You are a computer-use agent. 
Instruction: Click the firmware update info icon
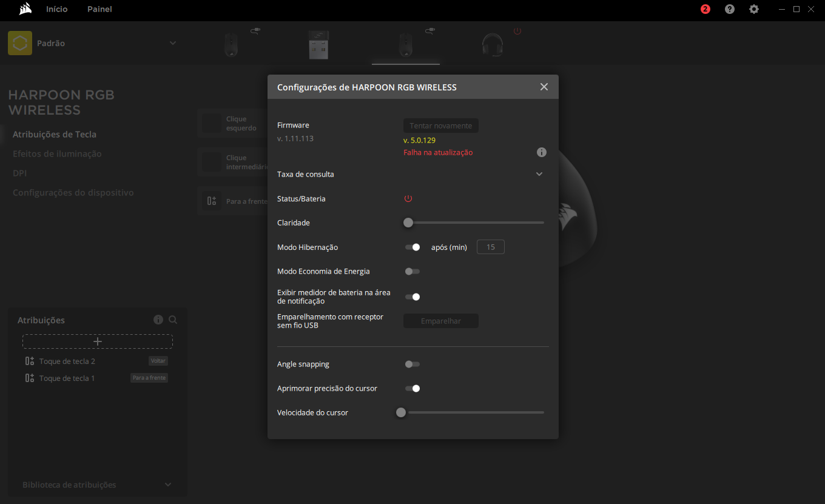(542, 152)
